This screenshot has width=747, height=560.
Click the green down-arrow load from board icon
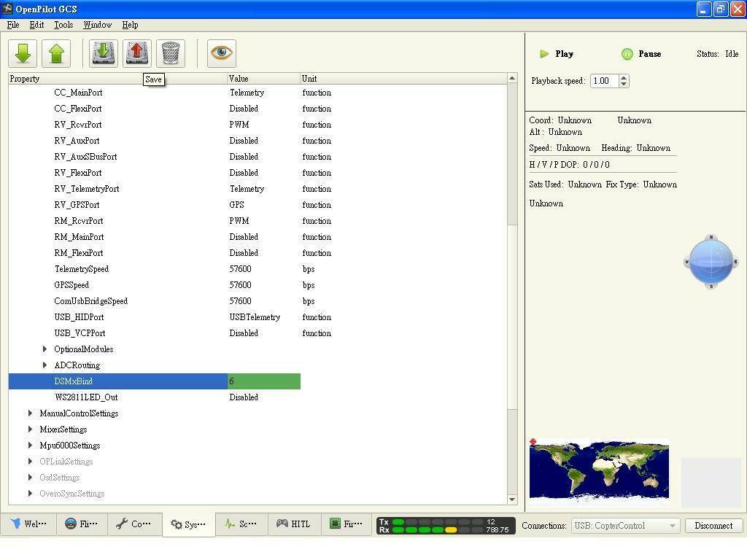point(23,53)
